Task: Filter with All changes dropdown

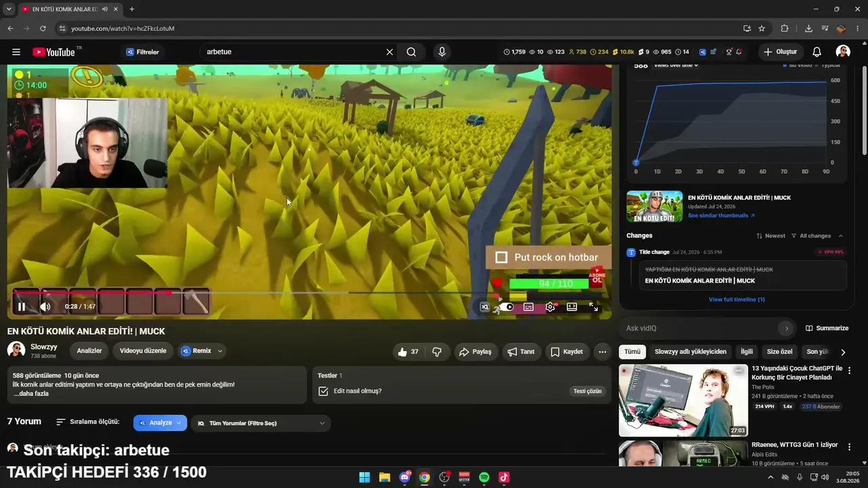Action: [x=811, y=236]
